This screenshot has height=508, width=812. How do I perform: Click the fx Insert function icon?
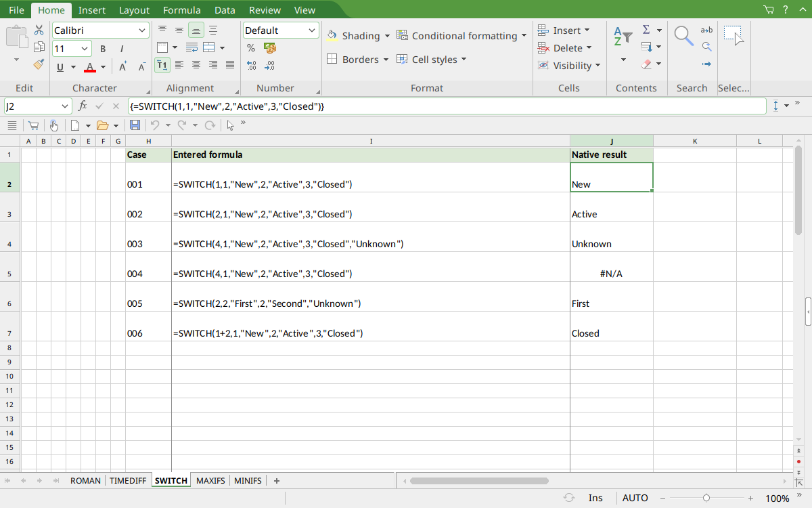point(83,106)
